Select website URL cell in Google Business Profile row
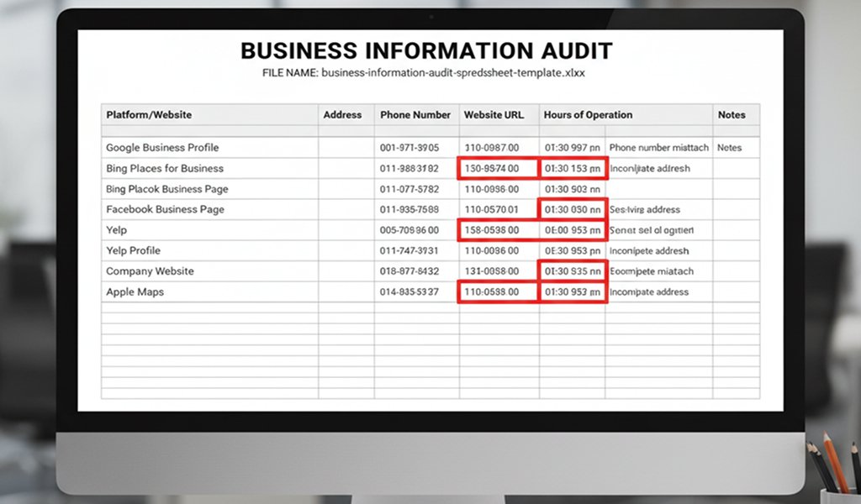Image resolution: width=861 pixels, height=504 pixels. (499, 148)
